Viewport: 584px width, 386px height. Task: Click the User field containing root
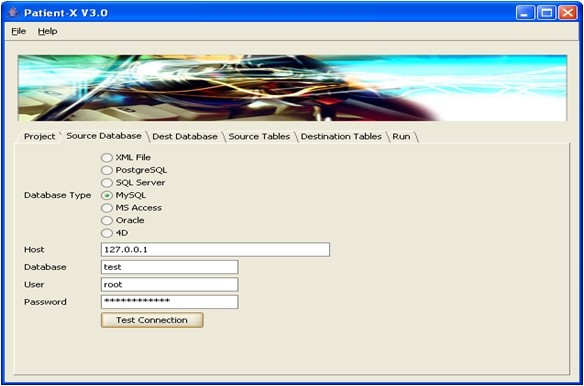point(169,285)
